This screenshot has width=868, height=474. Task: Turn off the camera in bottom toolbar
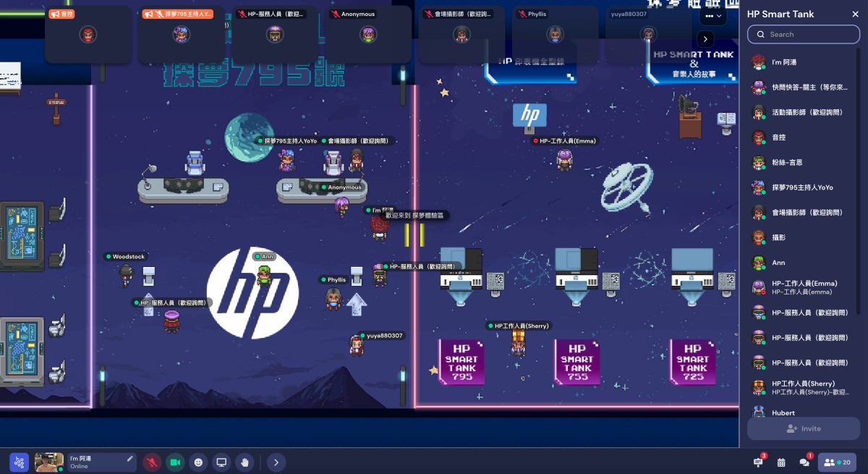pos(174,462)
